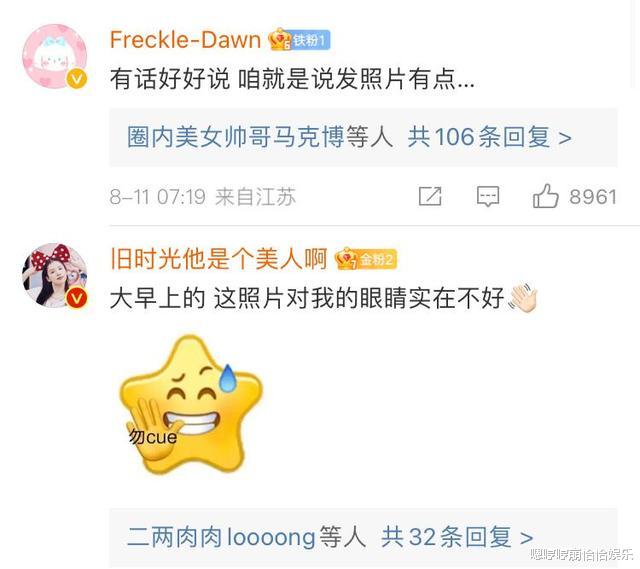Tap the yellow verified V badge
Image resolution: width=640 pixels, height=569 pixels.
pyautogui.click(x=76, y=78)
